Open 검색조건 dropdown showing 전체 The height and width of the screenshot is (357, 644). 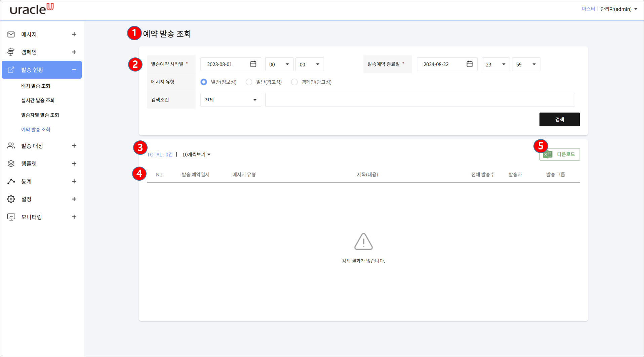point(231,100)
